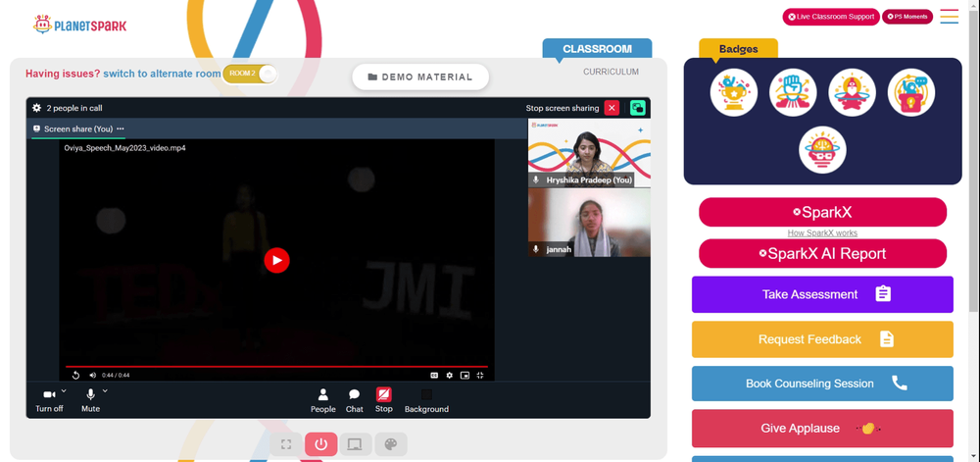The image size is (980, 462).
Task: Click the PlanetSpark logo
Action: [80, 25]
